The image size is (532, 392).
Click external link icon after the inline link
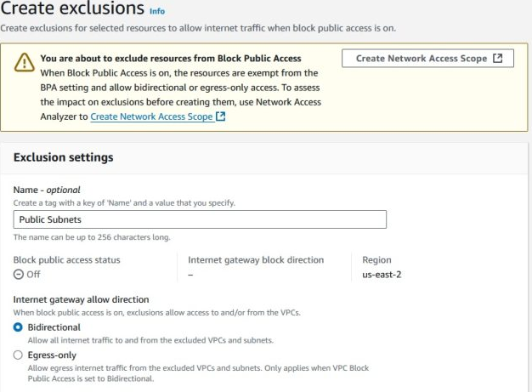(x=221, y=116)
